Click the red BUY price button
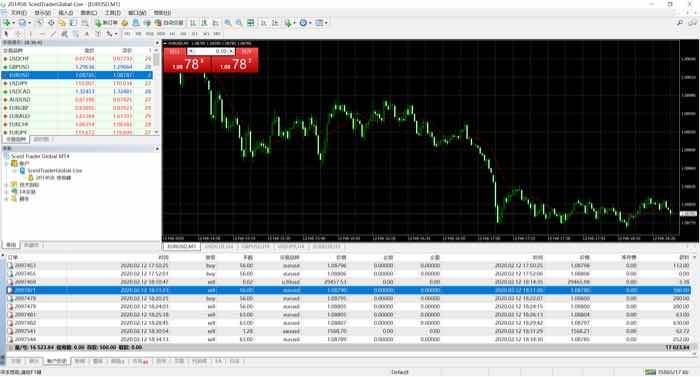The image size is (700, 377). coord(235,64)
